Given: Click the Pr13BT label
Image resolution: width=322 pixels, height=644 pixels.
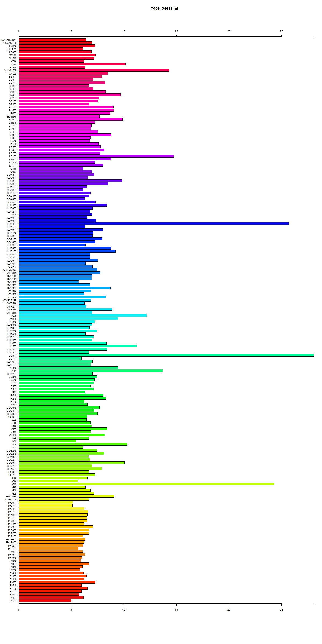Looking at the screenshot, I should [x=11, y=539].
